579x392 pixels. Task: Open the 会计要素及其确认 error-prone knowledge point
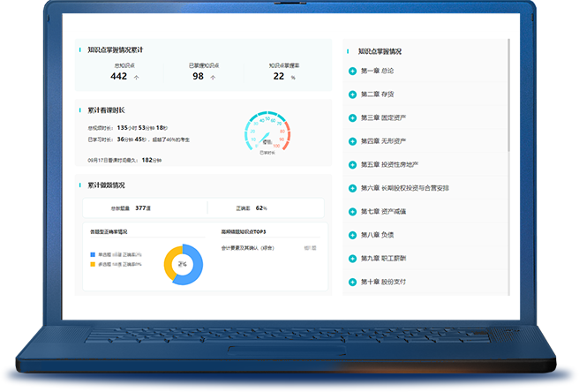coord(247,248)
